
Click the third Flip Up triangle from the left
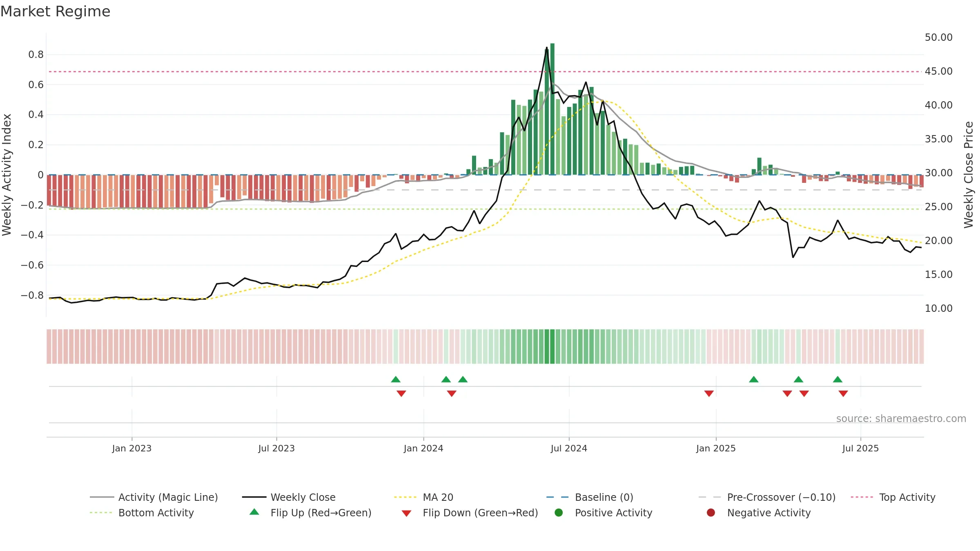[463, 380]
